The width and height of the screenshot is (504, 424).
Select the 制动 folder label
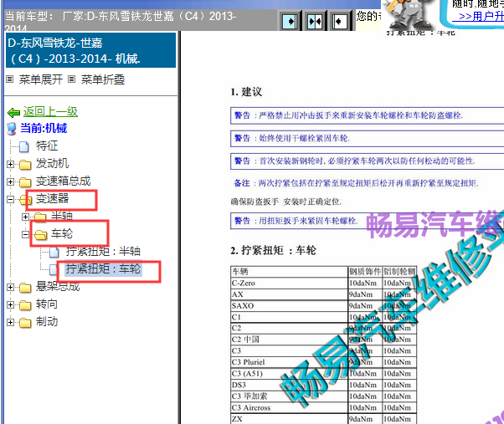pyautogui.click(x=47, y=321)
